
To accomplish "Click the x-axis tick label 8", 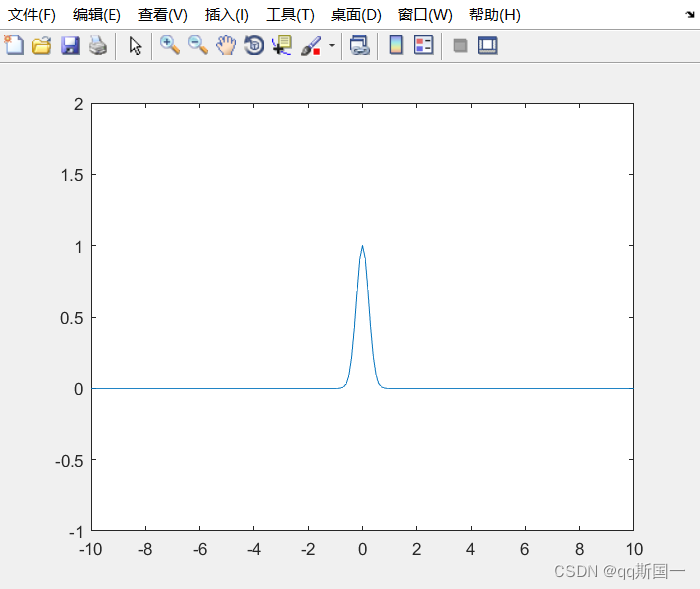I will pyautogui.click(x=579, y=549).
